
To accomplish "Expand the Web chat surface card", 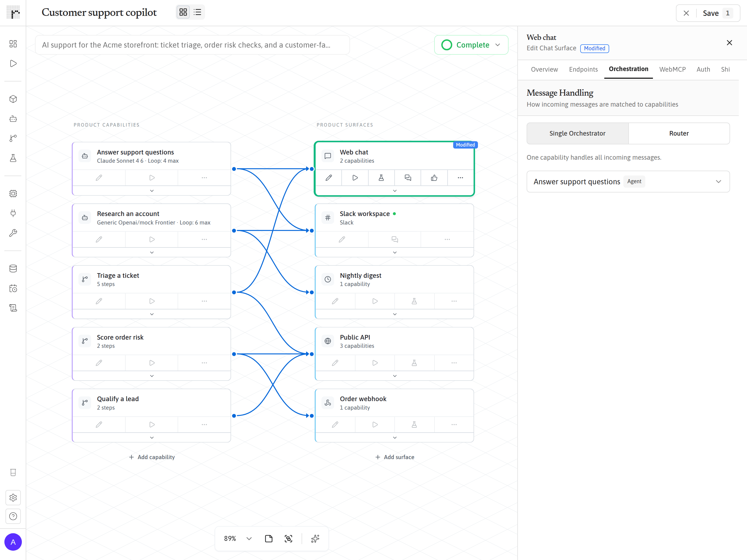I will pyautogui.click(x=395, y=191).
